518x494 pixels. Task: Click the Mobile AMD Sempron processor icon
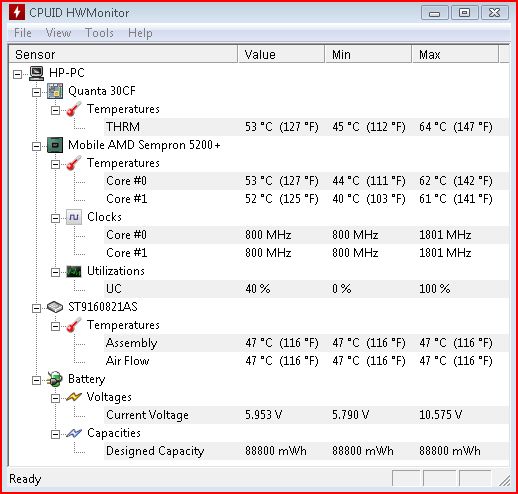tap(55, 145)
